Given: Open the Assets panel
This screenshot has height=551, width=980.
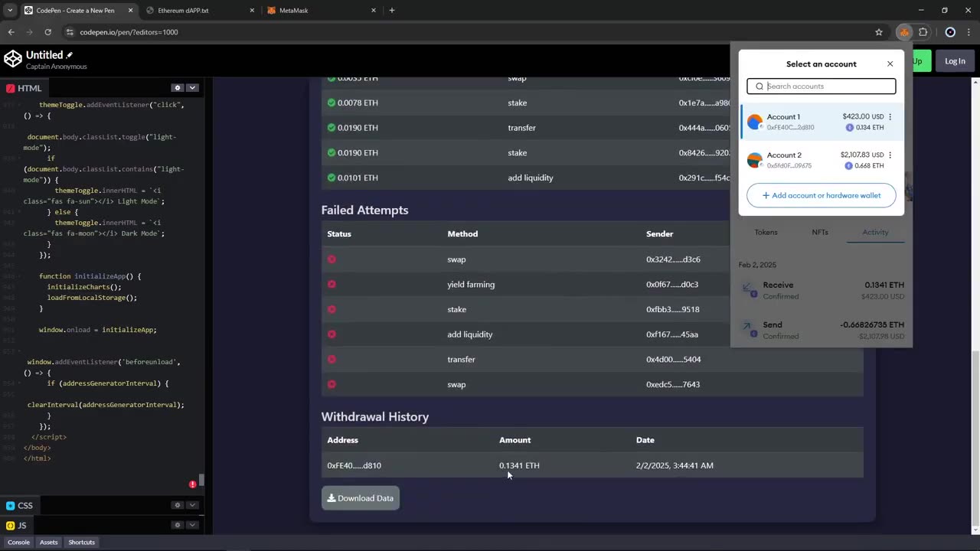Looking at the screenshot, I should point(48,542).
